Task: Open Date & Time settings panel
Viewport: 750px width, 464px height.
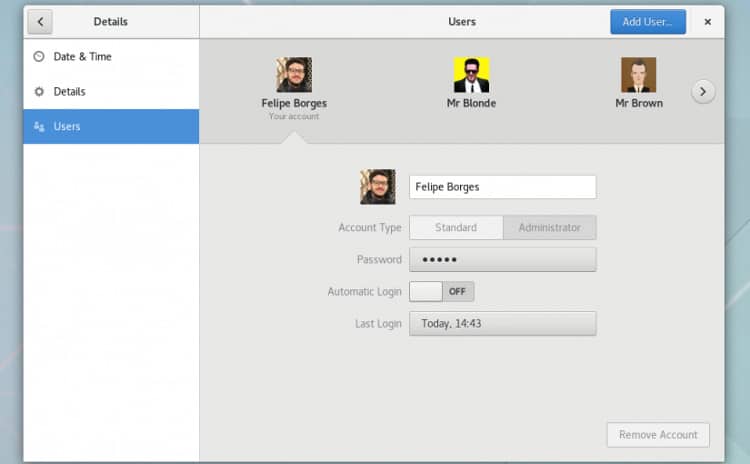Action: point(111,56)
